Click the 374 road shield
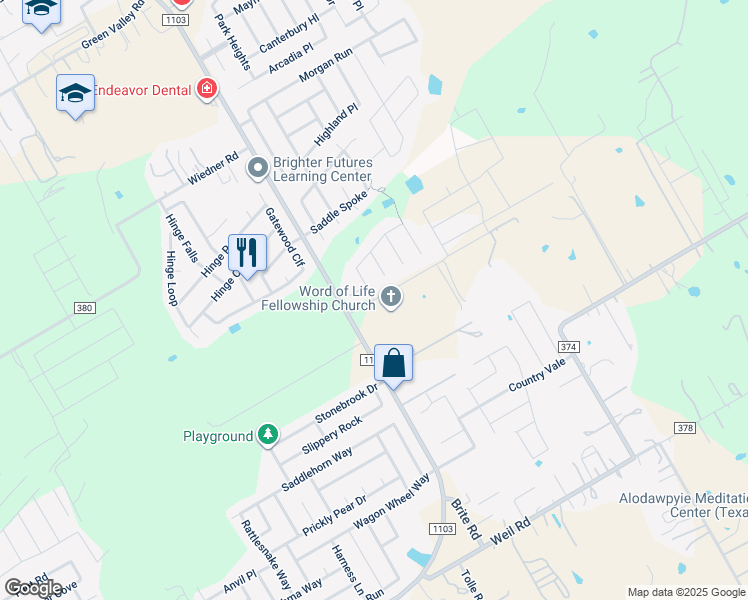The height and width of the screenshot is (600, 748). click(x=569, y=347)
